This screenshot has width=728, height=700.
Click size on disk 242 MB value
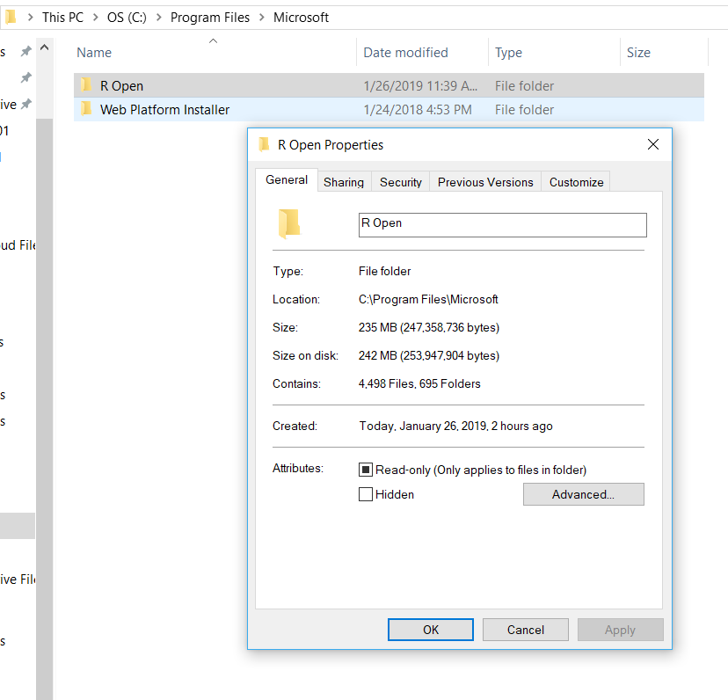(428, 355)
